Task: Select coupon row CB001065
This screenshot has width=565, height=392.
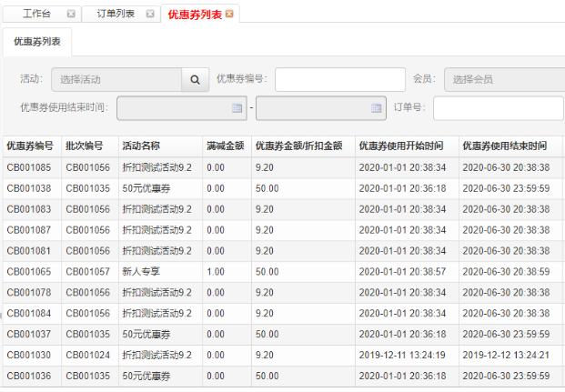Action: tap(284, 272)
